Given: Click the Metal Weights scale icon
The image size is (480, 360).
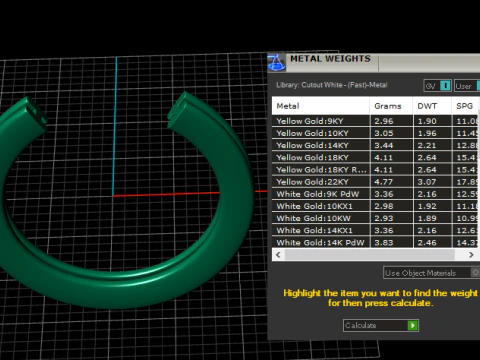Looking at the screenshot, I should click(x=276, y=63).
